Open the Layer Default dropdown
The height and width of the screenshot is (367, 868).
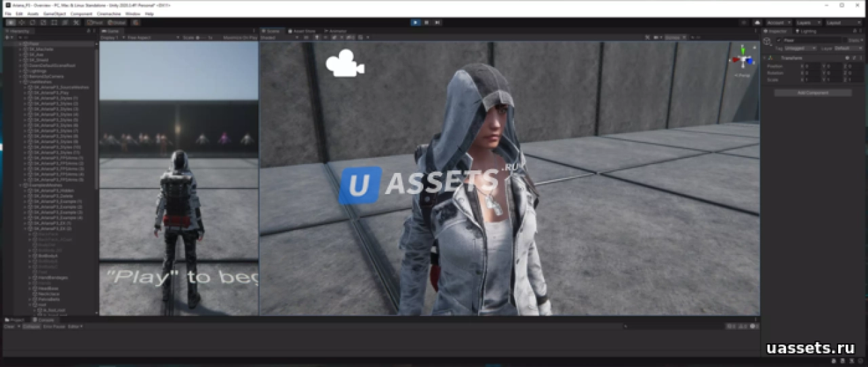point(848,48)
